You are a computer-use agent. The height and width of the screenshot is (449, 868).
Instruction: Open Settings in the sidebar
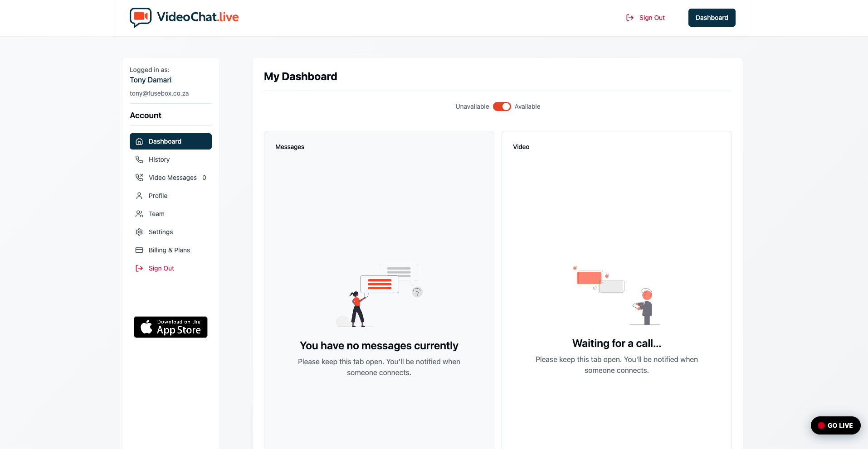(x=171, y=232)
